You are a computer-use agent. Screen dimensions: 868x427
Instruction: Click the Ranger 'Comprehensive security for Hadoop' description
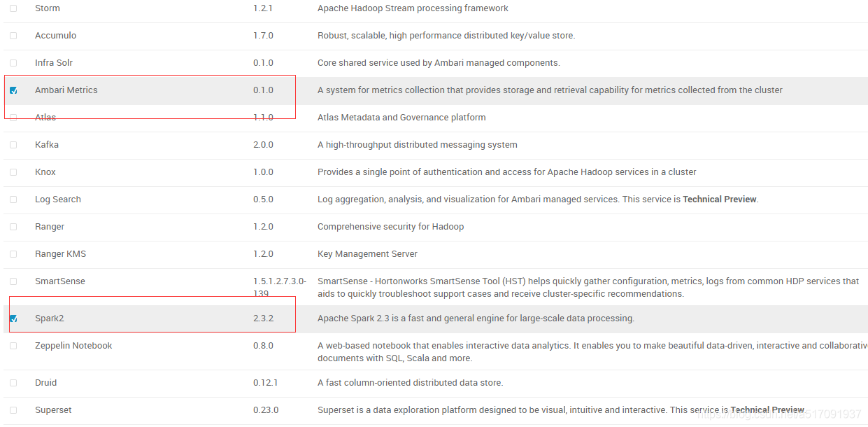(391, 227)
